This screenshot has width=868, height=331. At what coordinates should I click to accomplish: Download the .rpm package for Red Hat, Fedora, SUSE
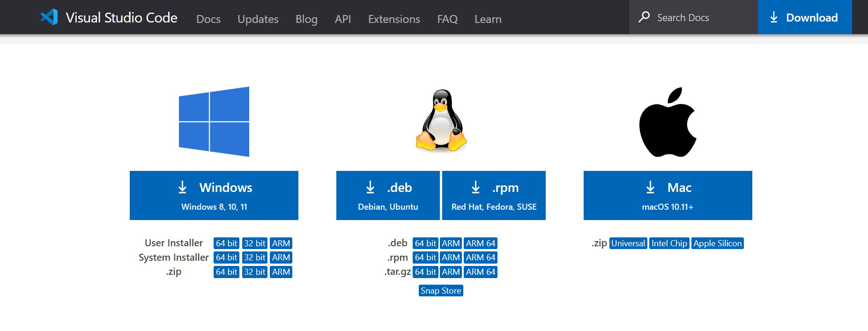tap(494, 195)
